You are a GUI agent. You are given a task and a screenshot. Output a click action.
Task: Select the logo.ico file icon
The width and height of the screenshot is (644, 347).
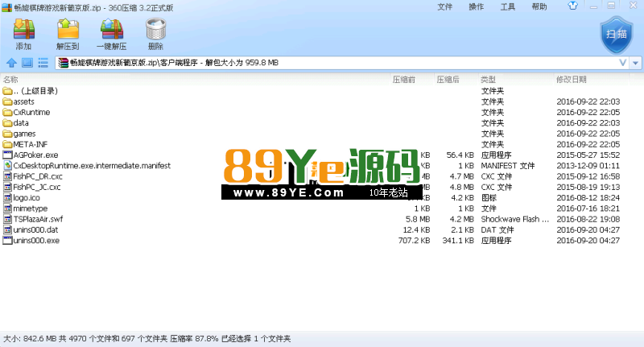[x=7, y=197]
